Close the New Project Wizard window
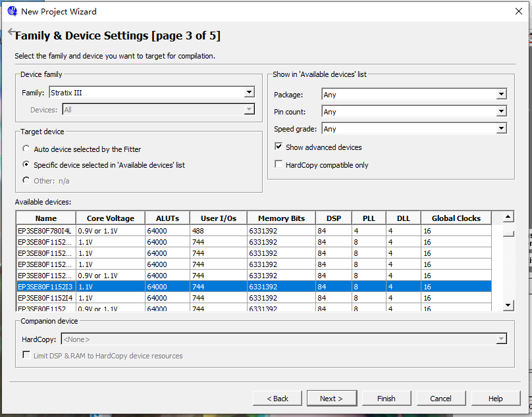The height and width of the screenshot is (417, 532). (519, 11)
